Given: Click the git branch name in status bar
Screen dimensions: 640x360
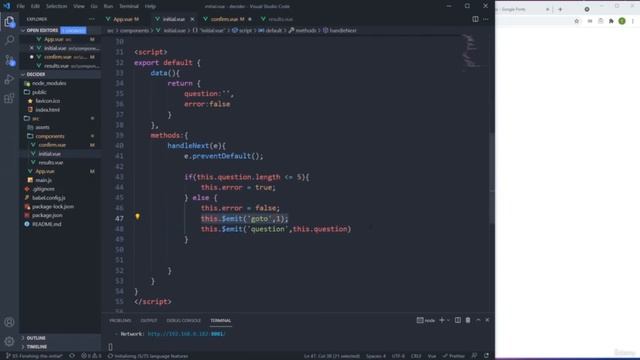Looking at the screenshot, I should [34, 356].
